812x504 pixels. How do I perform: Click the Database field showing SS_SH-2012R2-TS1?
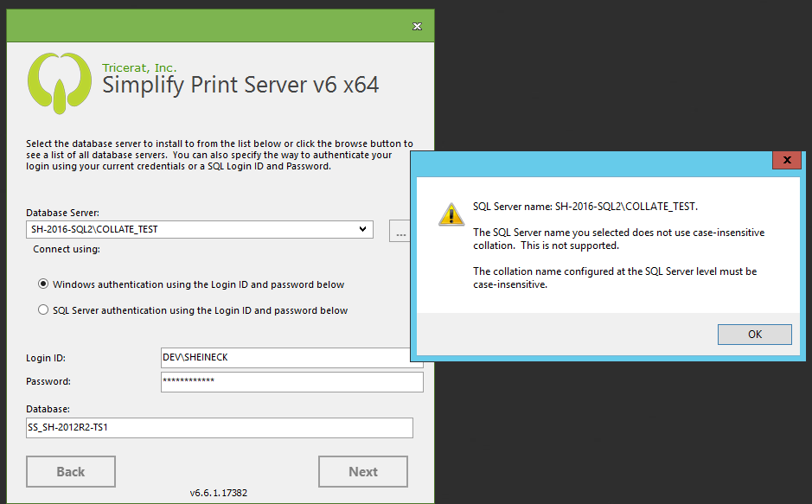point(219,427)
